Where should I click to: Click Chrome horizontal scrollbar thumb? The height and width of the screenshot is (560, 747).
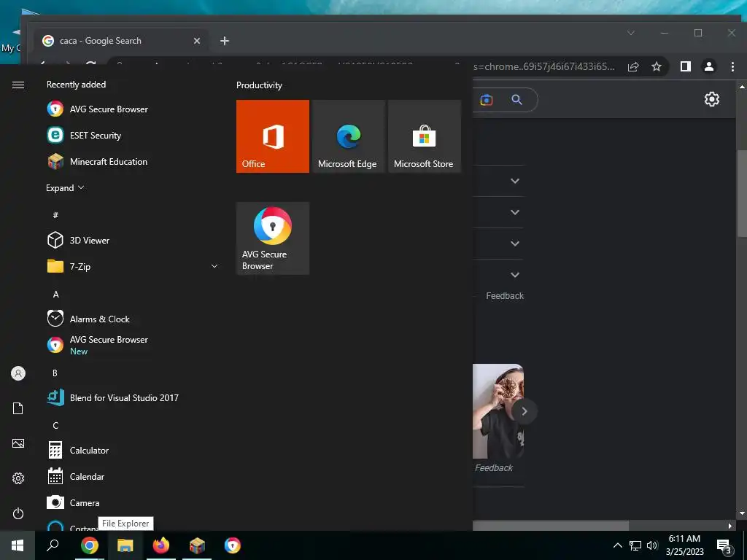point(551,526)
